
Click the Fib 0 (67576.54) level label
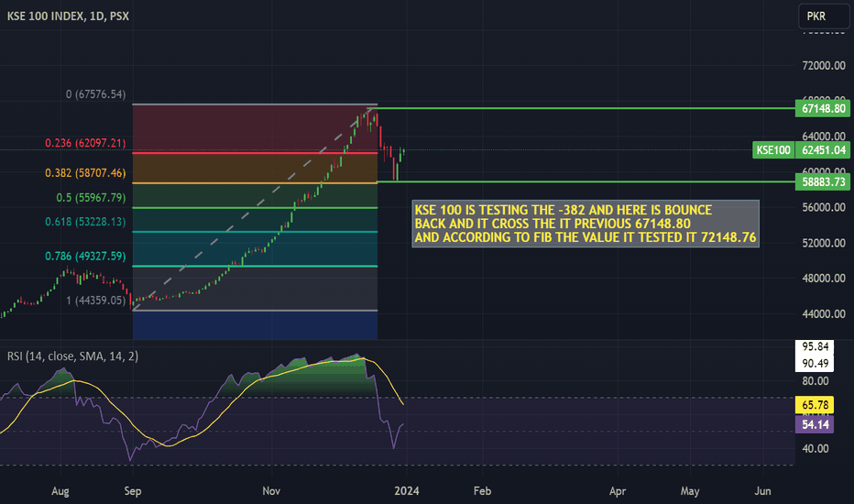click(x=96, y=94)
